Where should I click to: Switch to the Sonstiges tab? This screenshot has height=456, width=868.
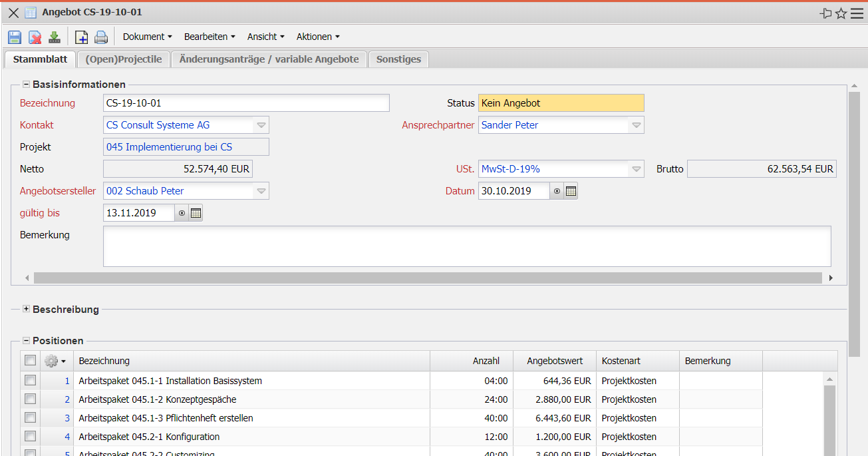[x=398, y=59]
